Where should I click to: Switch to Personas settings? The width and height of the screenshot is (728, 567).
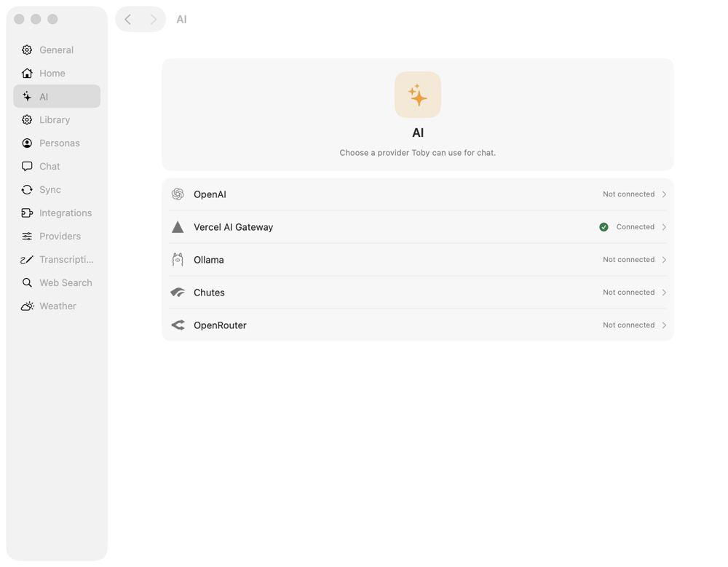click(57, 143)
